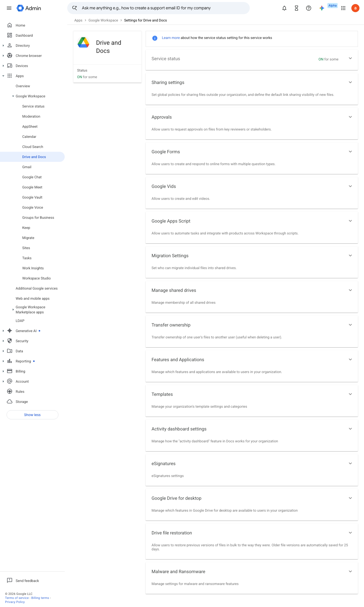Click the info icon beside Learn more
The height and width of the screenshot is (607, 364).
[155, 38]
